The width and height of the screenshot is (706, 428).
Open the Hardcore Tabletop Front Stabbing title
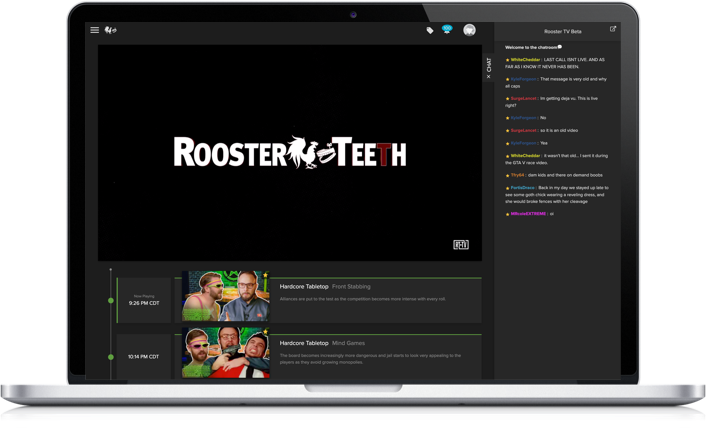point(325,287)
